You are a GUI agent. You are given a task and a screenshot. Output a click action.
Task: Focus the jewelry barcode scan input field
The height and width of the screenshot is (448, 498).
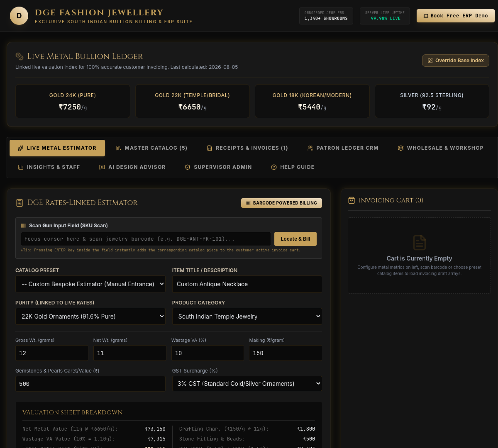[146, 239]
